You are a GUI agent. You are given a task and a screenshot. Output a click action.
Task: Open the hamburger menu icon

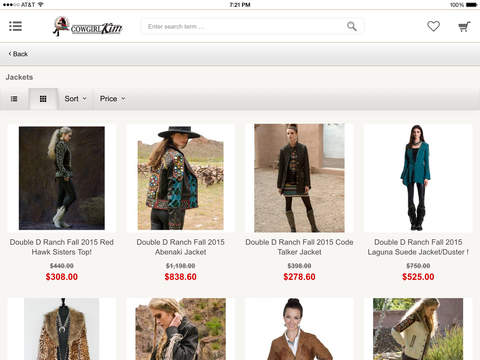15,26
